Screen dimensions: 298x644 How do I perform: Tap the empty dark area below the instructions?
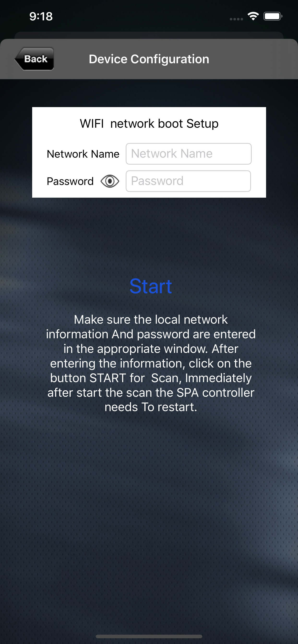tap(149, 512)
